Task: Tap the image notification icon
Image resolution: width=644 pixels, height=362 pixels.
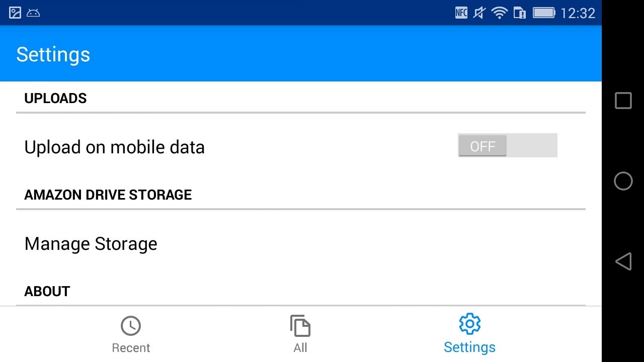Action: (x=15, y=13)
